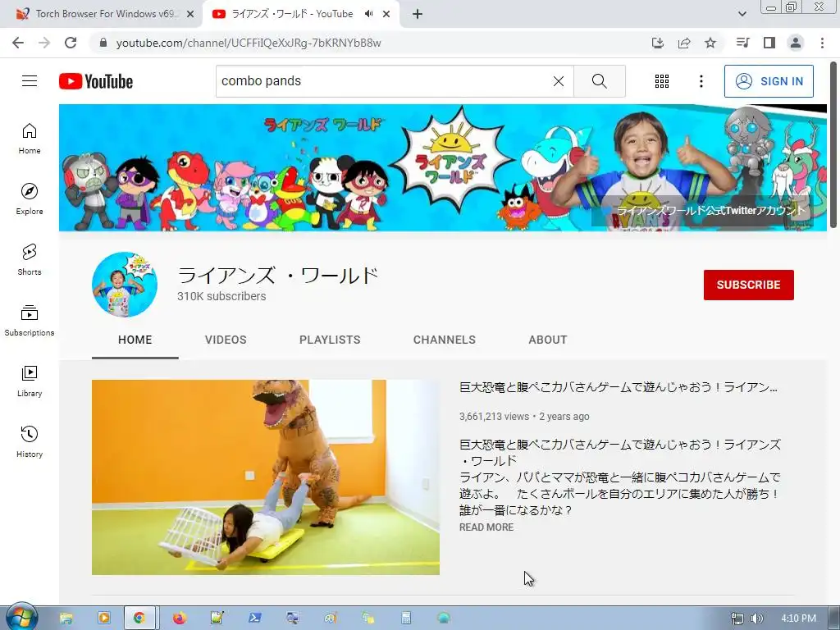Image resolution: width=840 pixels, height=630 pixels.
Task: Open Subscriptions in the sidebar
Action: tap(30, 320)
